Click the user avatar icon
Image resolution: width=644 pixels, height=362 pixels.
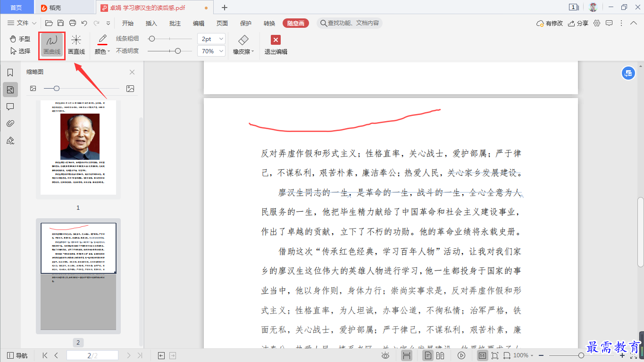(x=593, y=7)
